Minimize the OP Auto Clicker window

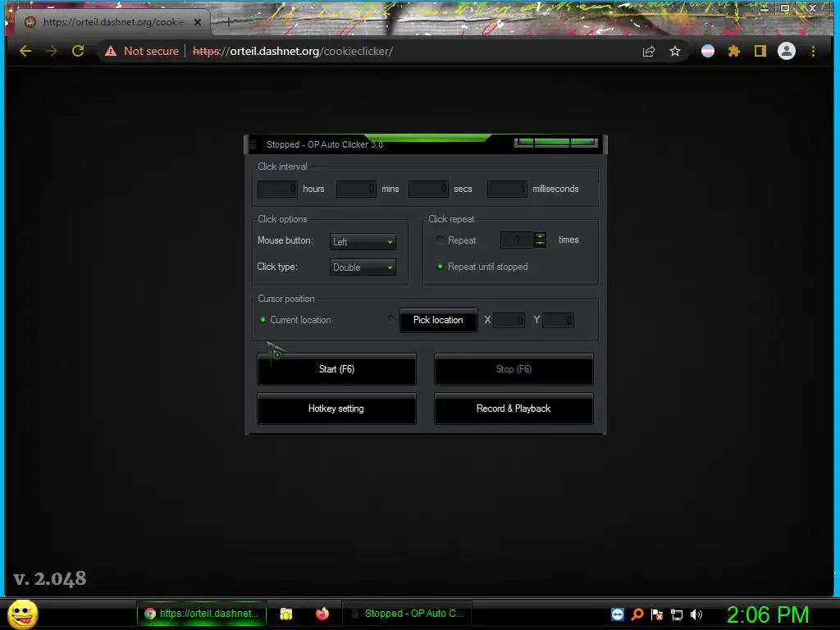click(x=526, y=143)
